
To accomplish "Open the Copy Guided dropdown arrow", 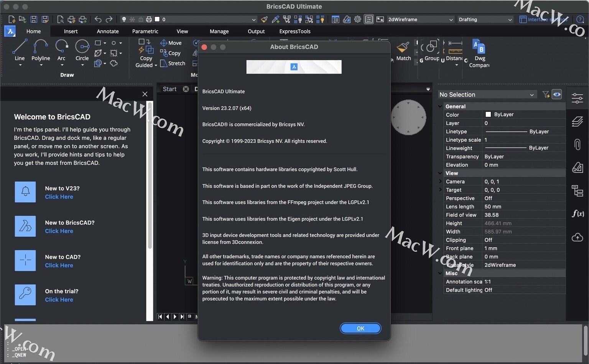I will click(x=156, y=66).
